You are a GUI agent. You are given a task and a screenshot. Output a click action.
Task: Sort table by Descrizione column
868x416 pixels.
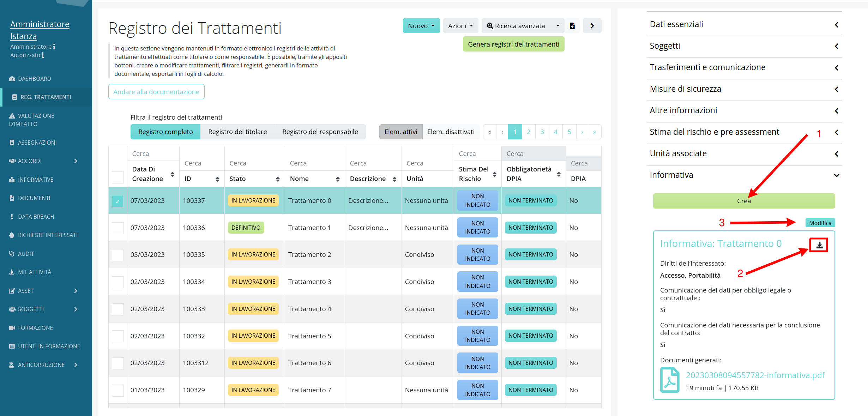394,179
